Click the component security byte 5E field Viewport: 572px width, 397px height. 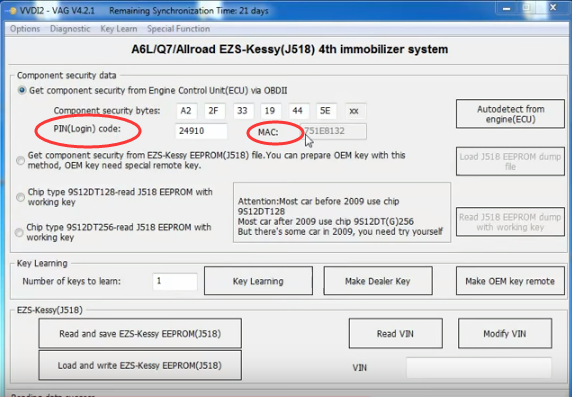(326, 111)
